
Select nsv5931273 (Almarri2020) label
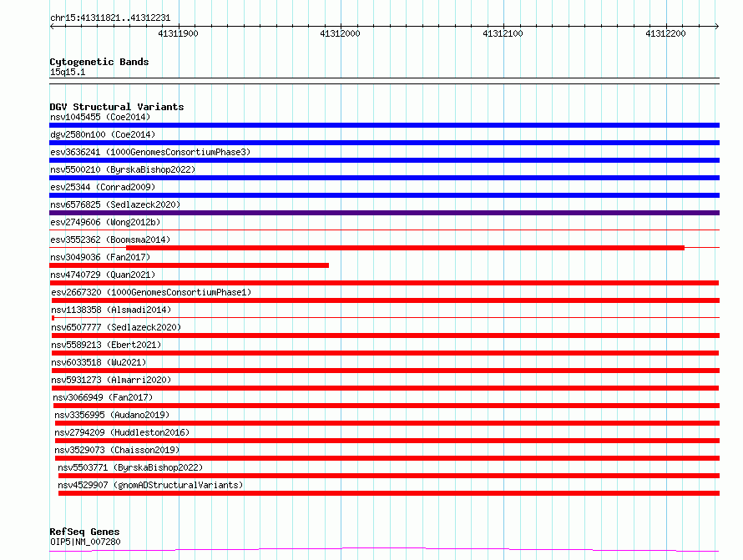tap(111, 380)
